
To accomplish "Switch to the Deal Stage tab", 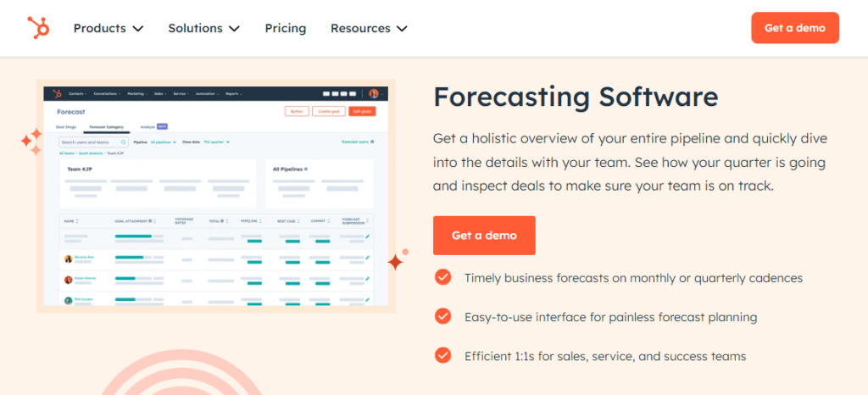I will click(x=67, y=126).
